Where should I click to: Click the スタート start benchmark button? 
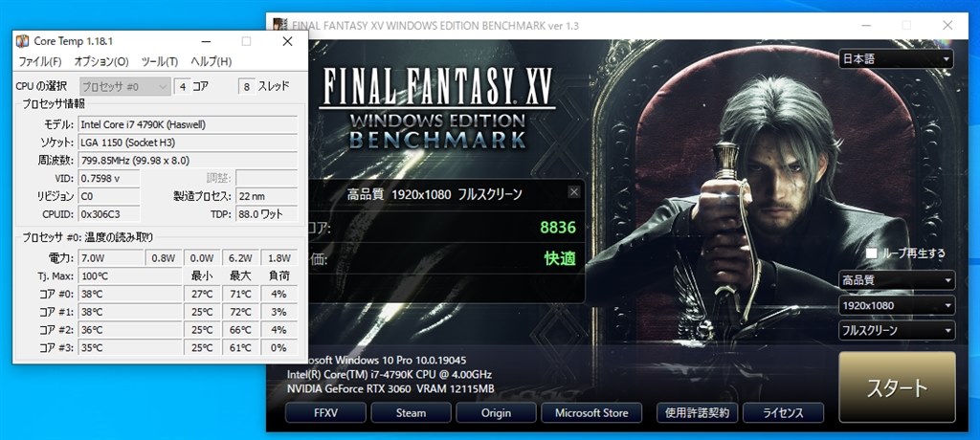tap(897, 387)
